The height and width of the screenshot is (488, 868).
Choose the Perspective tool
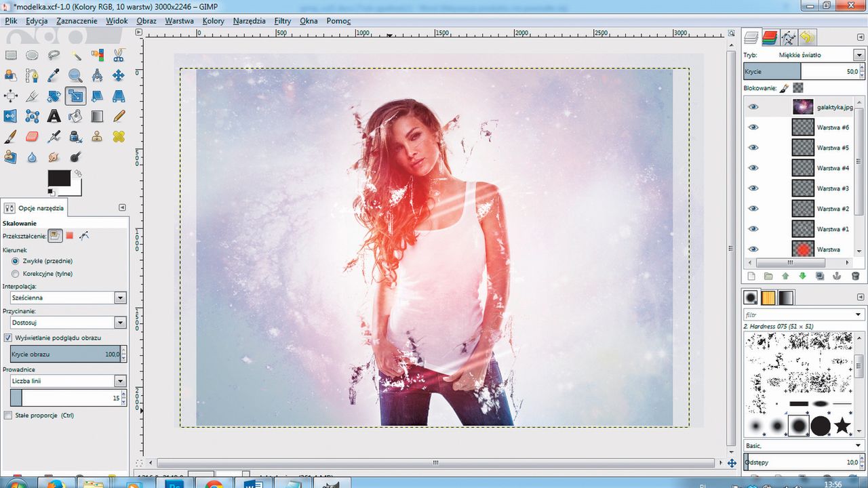point(119,96)
